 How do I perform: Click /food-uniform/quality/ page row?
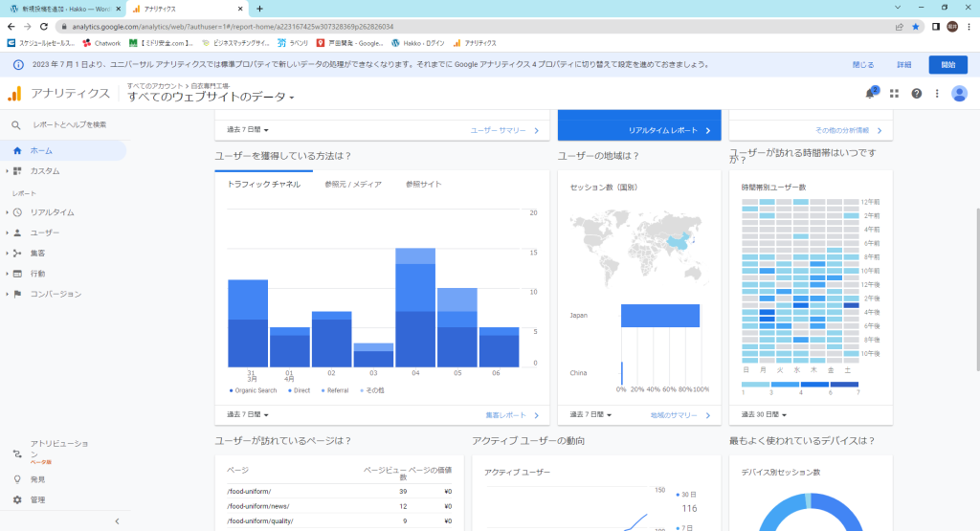click(340, 521)
